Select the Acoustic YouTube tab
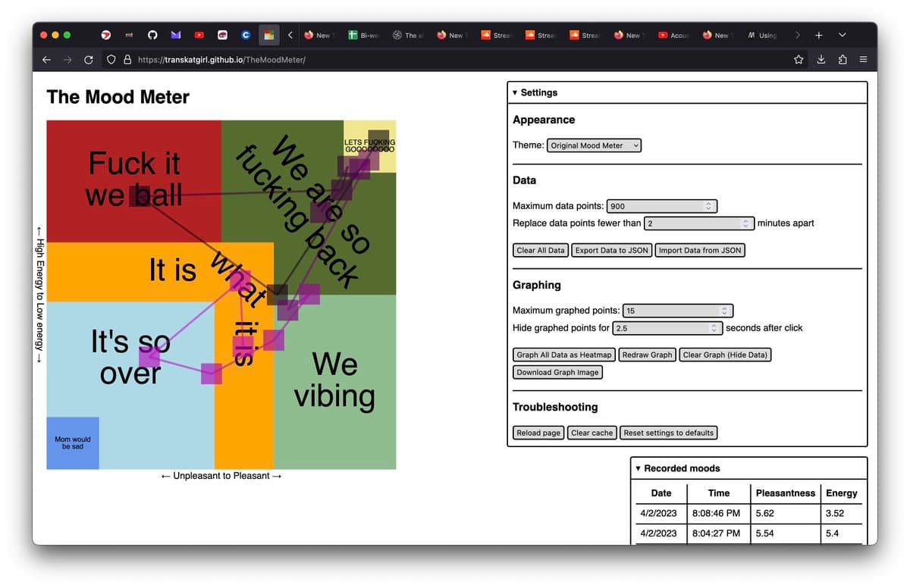The width and height of the screenshot is (910, 588). tap(673, 36)
